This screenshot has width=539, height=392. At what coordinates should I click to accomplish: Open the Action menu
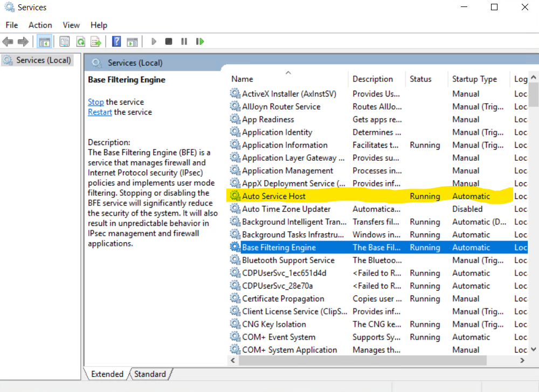coord(40,25)
